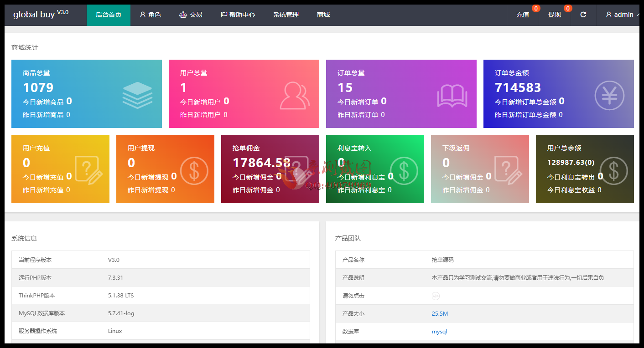
Task: Click the 今日利息宝收益 label
Action: click(x=571, y=190)
